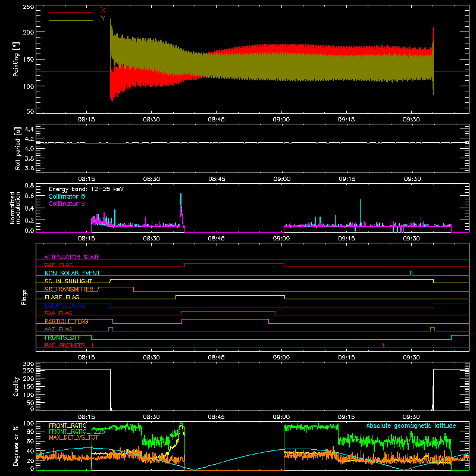
Task: Click the Degrees or % axis title
Action: point(16,446)
